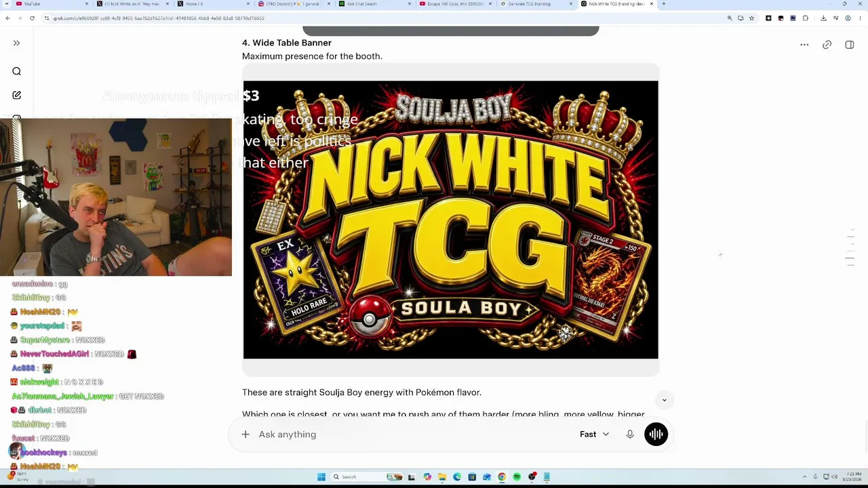The image size is (868, 488).
Task: Start voice mode with the black waveform button
Action: point(656,434)
